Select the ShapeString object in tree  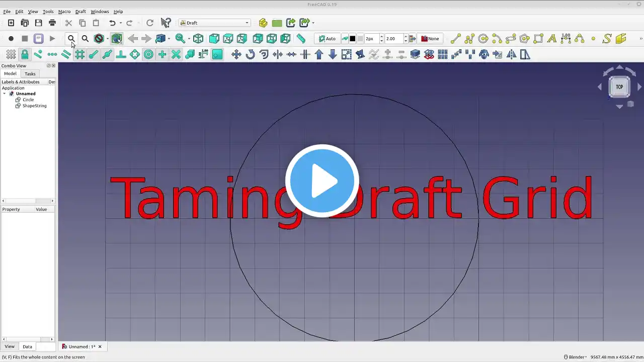34,106
